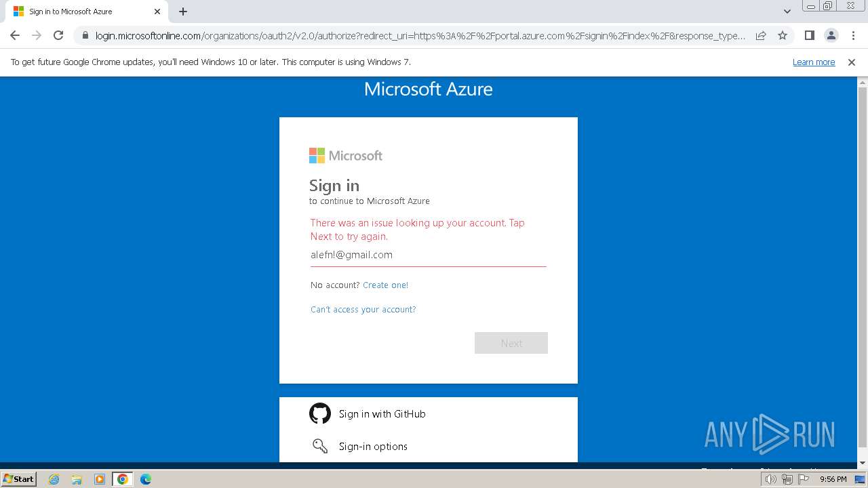Dismiss the Chrome update notification bar
The image size is (868, 488).
pyautogui.click(x=852, y=62)
